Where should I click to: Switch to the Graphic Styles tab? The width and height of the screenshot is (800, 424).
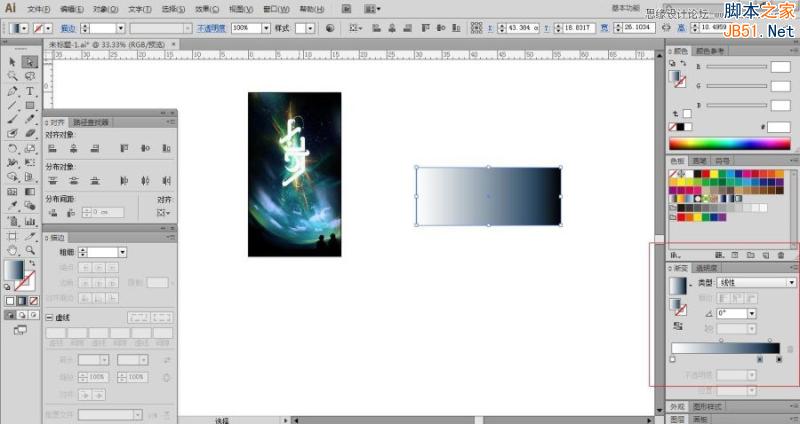707,407
